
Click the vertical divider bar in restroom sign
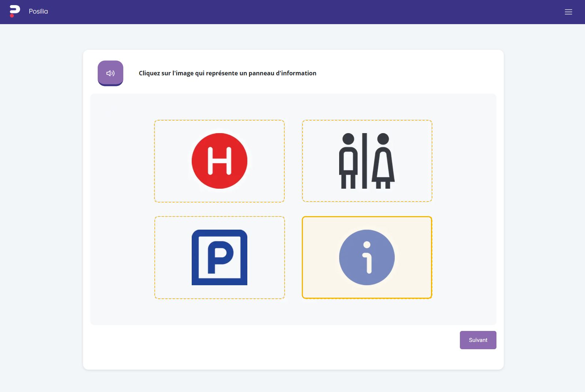[x=364, y=161]
